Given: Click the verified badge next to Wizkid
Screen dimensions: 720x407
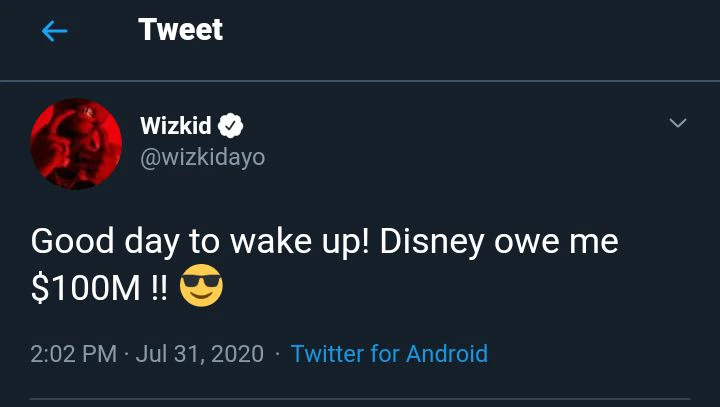Looking at the screenshot, I should click(232, 127).
